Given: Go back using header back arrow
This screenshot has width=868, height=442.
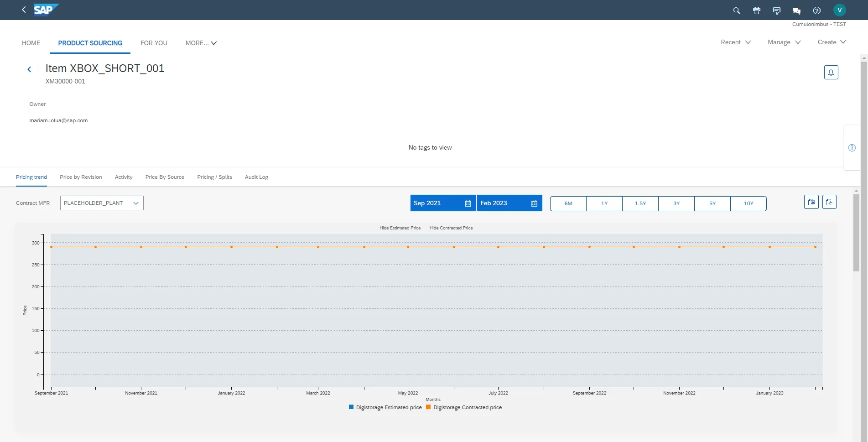Looking at the screenshot, I should [24, 10].
